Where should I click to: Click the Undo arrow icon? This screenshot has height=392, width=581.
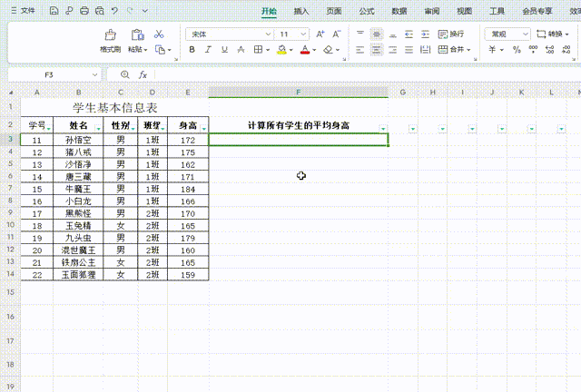(x=115, y=11)
